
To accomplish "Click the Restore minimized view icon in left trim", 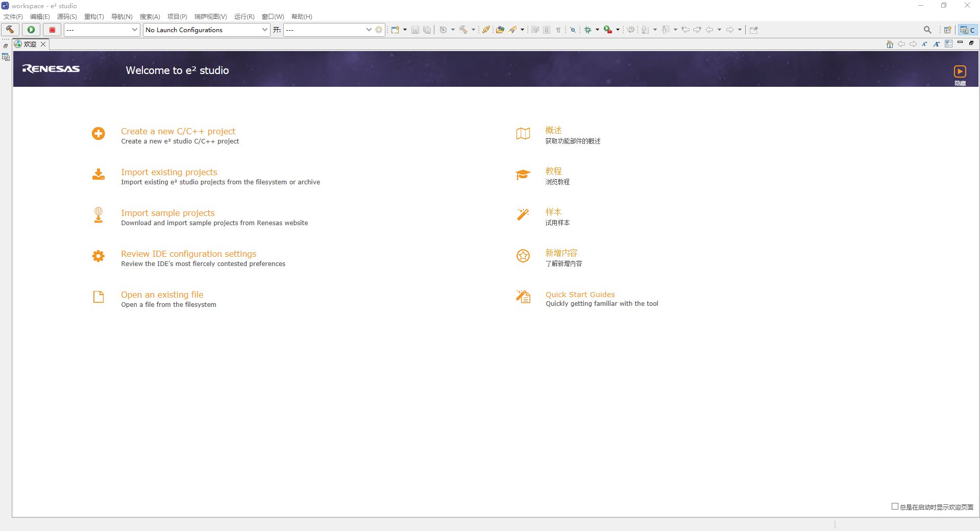I will coord(6,46).
